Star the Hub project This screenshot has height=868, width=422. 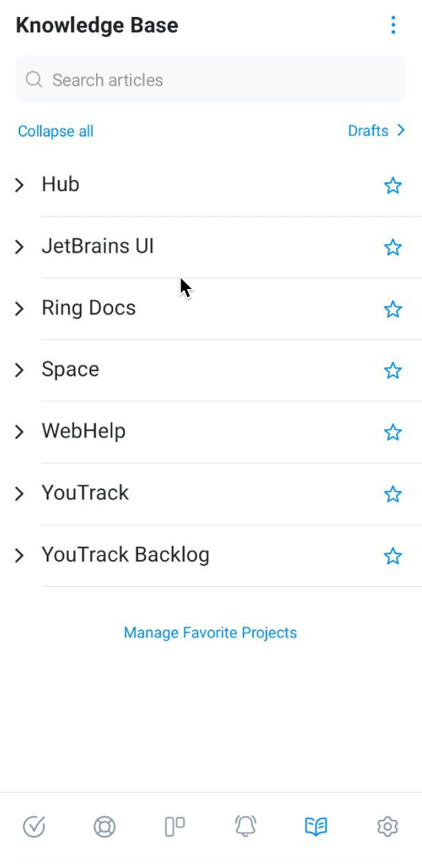click(x=393, y=186)
